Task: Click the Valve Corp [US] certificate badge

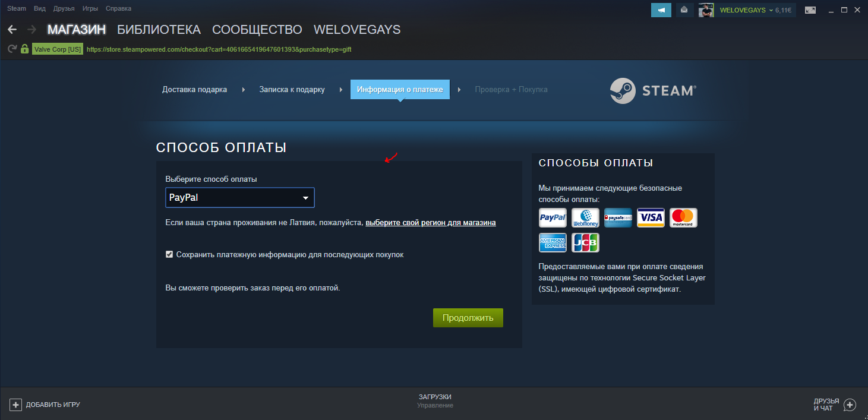Action: click(58, 49)
